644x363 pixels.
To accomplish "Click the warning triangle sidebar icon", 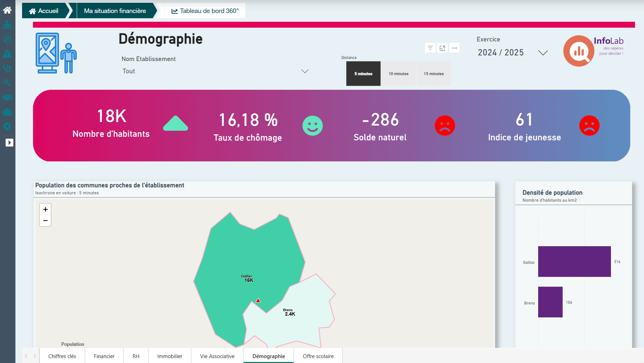I will [7, 54].
